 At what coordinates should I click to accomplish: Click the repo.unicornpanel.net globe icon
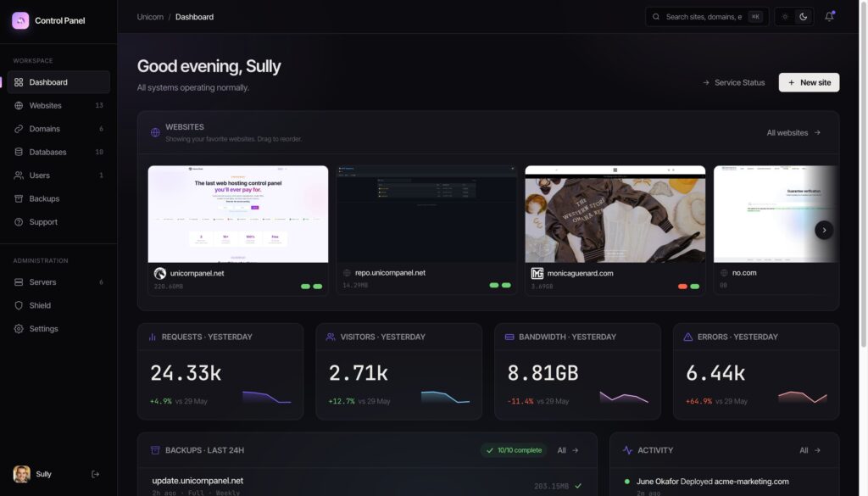[347, 273]
